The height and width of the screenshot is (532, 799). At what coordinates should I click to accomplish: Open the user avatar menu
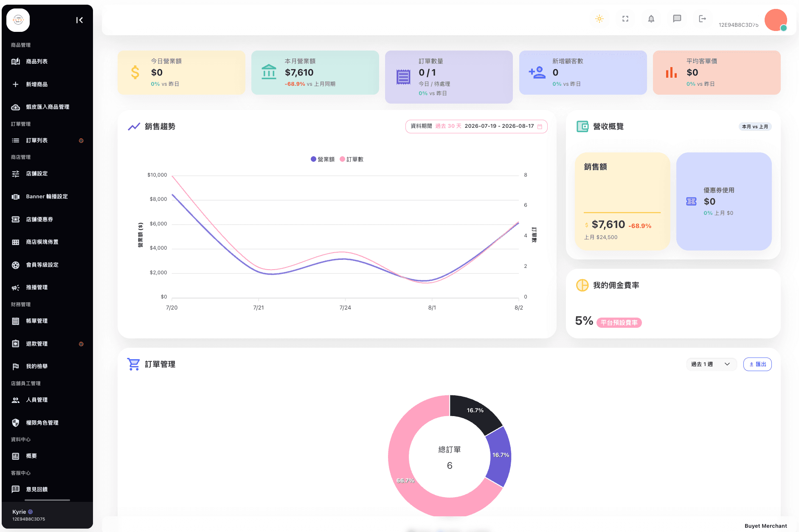tap(776, 20)
